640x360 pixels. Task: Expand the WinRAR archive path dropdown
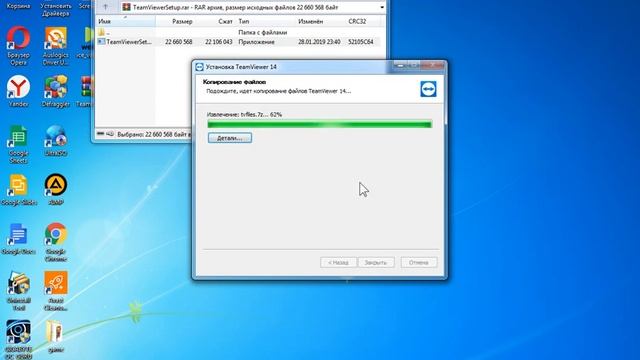pos(382,7)
